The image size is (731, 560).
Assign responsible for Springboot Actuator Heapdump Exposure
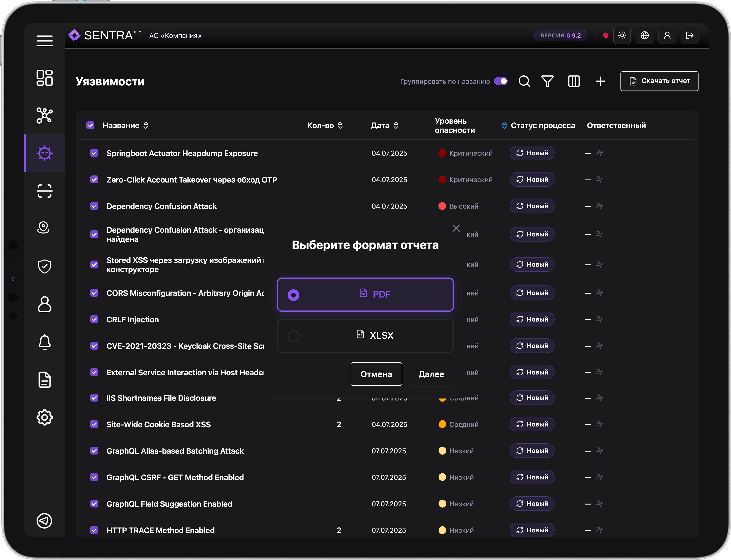(x=599, y=153)
